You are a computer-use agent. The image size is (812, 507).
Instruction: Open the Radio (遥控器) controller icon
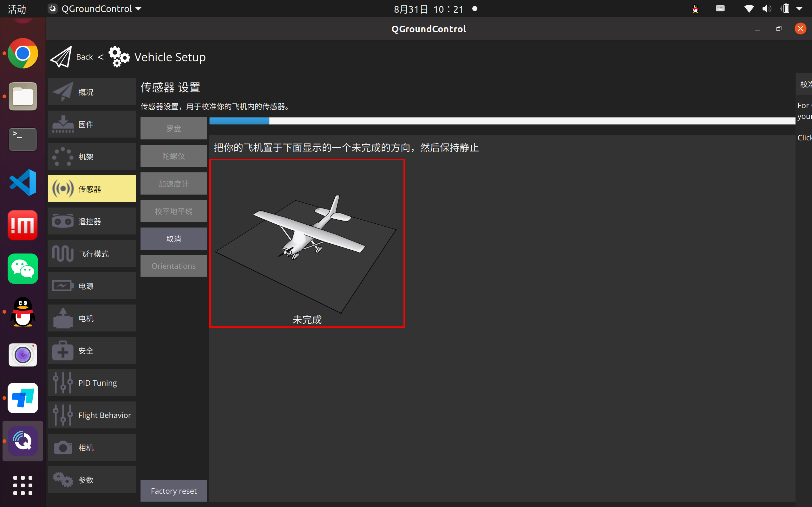coord(63,221)
